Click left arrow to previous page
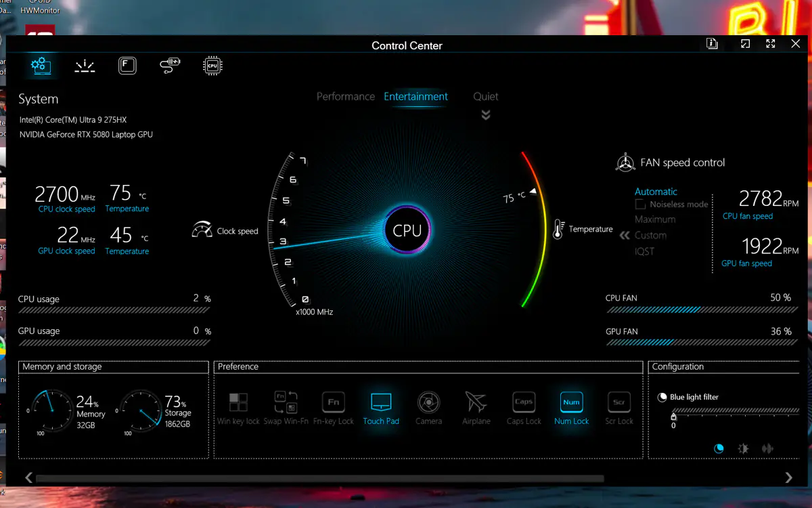 28,478
